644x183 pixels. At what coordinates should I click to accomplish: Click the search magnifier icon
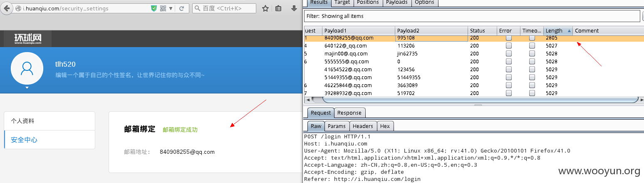198,8
